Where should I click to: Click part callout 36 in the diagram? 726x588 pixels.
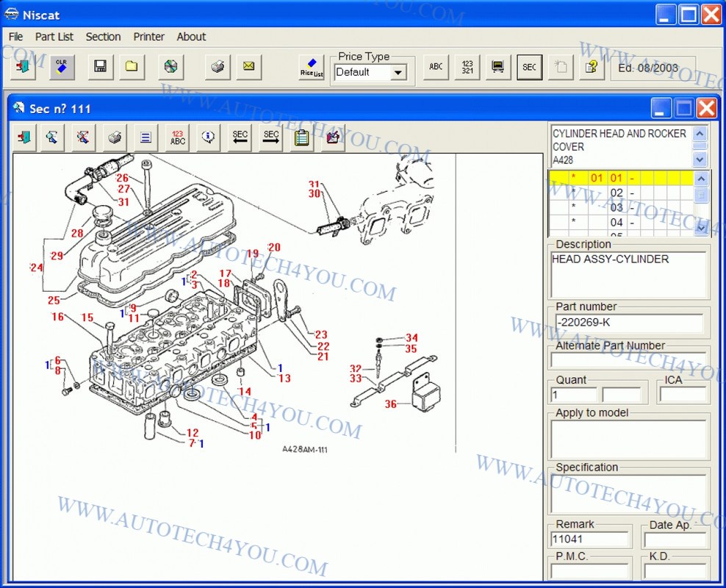pyautogui.click(x=390, y=404)
